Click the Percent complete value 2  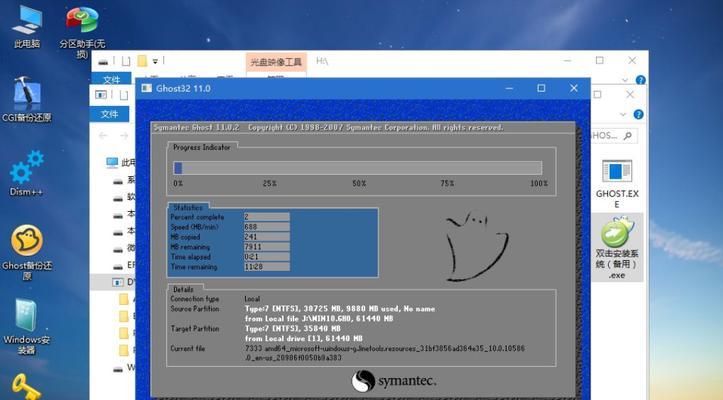pyautogui.click(x=267, y=217)
